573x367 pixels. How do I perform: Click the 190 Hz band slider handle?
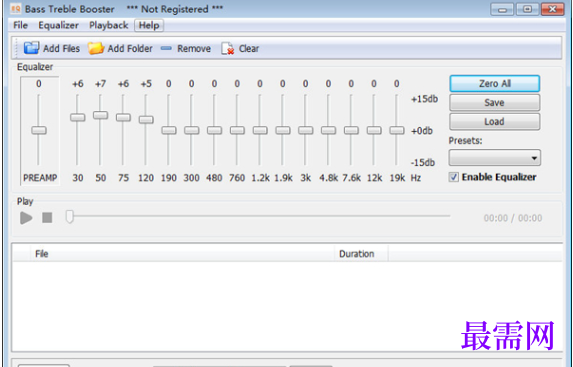[169, 130]
